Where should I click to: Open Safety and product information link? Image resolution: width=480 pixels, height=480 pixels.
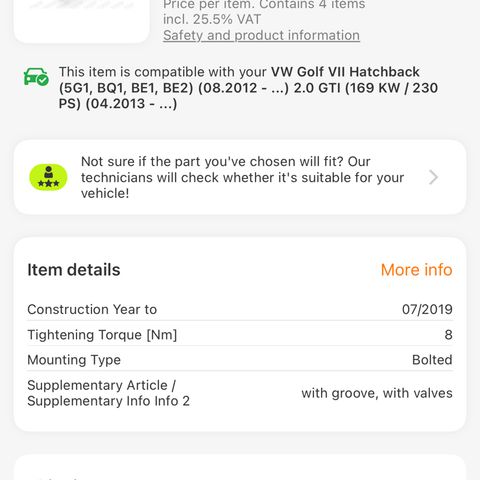coord(261,35)
